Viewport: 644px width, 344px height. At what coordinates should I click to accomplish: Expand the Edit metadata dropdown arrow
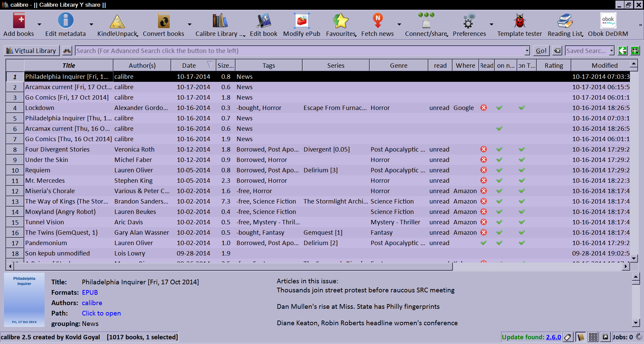tap(91, 24)
